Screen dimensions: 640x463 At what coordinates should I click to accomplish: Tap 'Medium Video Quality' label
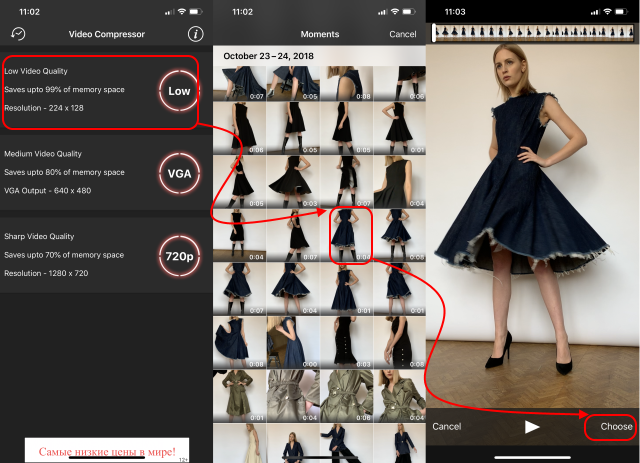click(43, 154)
